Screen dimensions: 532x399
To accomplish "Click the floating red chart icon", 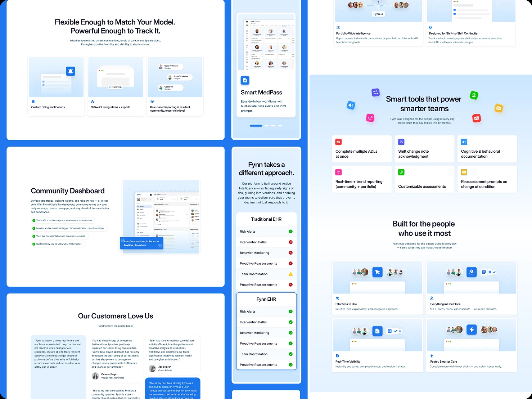I will point(477,118).
